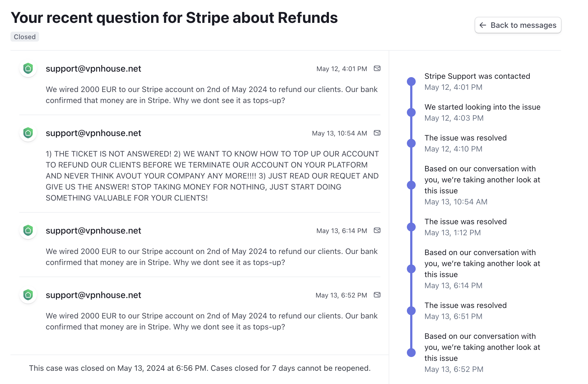588x384 pixels.
Task: Click the case closed notice at the bottom
Action: coord(200,368)
